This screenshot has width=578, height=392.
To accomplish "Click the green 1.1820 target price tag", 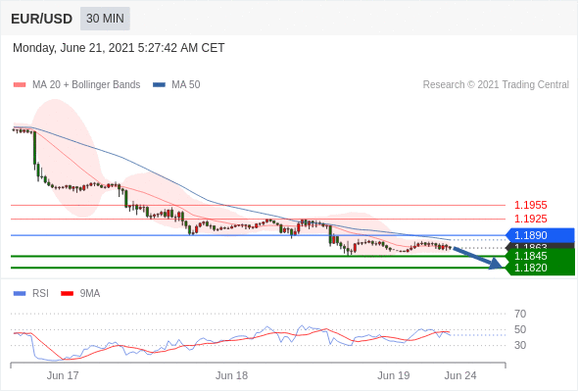I will coord(540,269).
